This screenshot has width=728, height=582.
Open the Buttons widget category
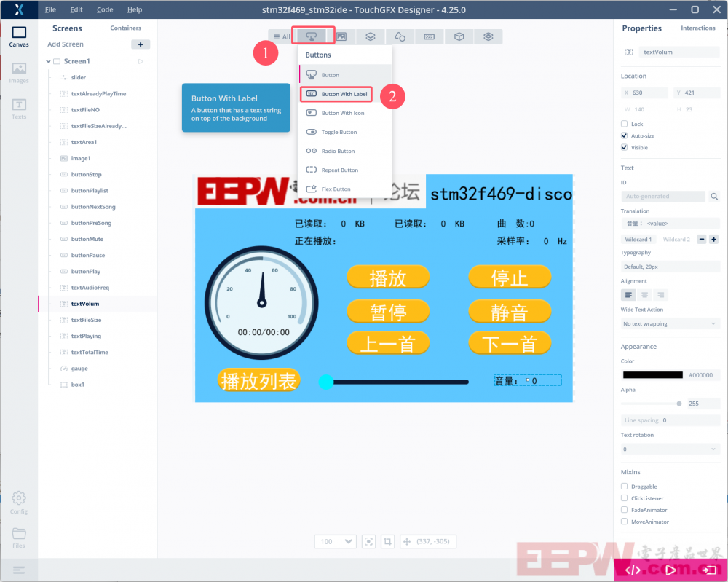(312, 36)
